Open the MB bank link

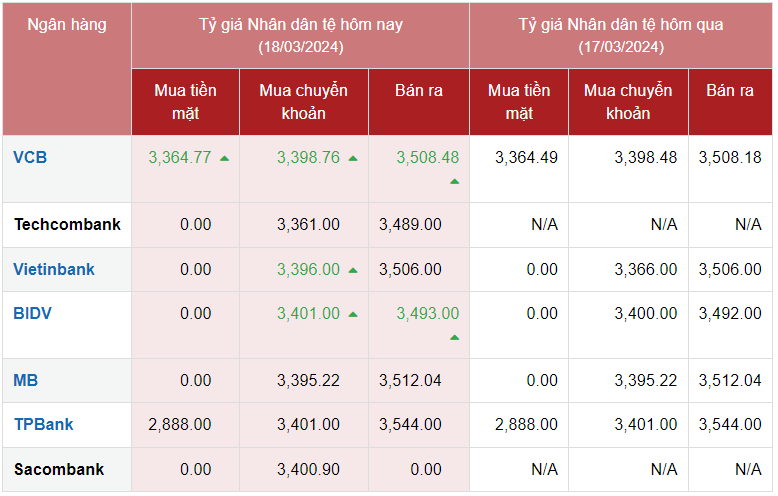(26, 380)
